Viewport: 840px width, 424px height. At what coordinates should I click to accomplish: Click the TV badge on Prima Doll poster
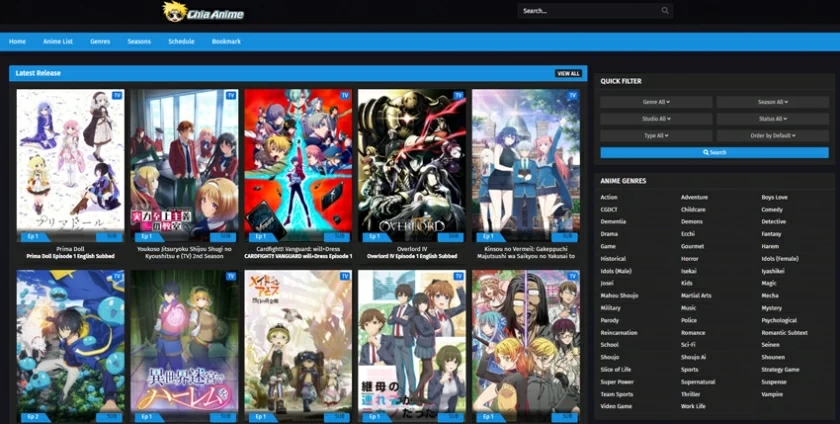click(117, 95)
